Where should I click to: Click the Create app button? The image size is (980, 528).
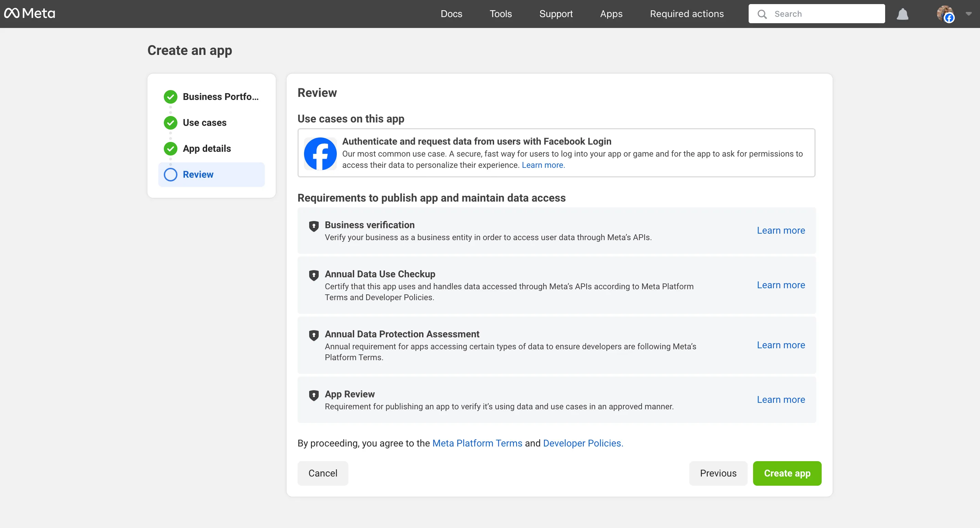[787, 473]
